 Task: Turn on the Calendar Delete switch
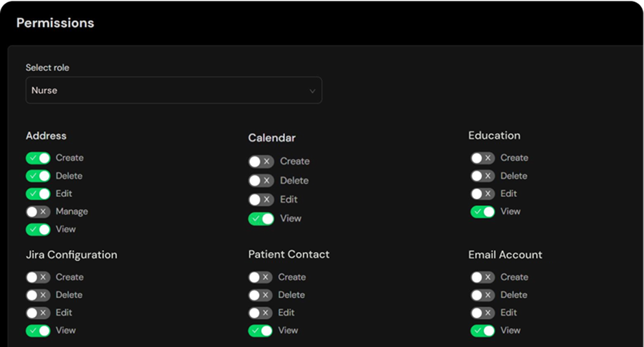(261, 181)
